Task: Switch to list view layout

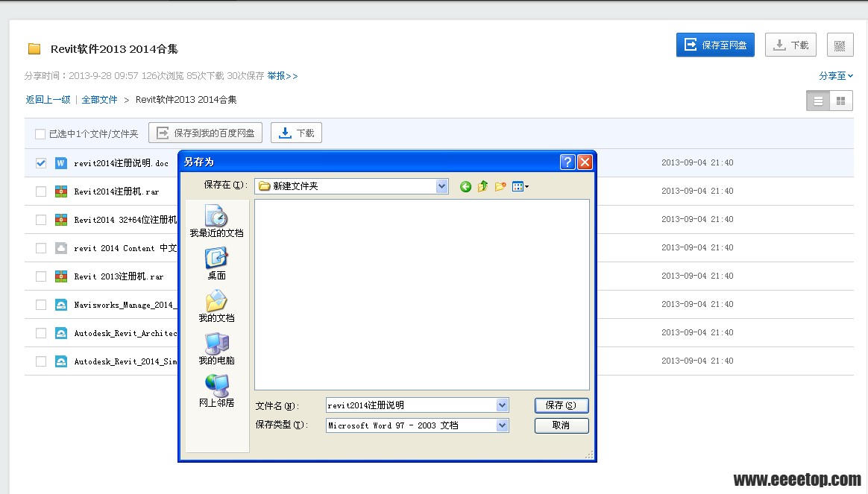Action: pyautogui.click(x=818, y=101)
